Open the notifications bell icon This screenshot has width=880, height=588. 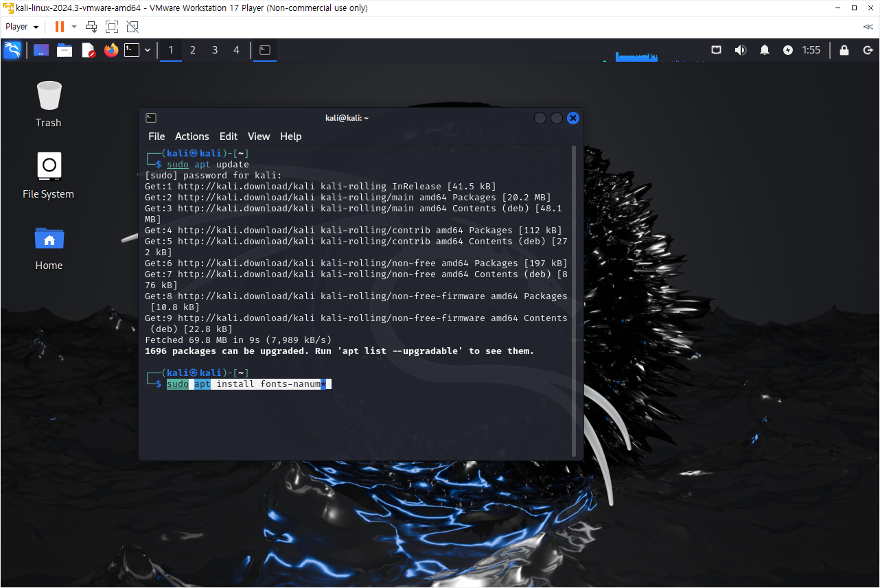[x=765, y=50]
